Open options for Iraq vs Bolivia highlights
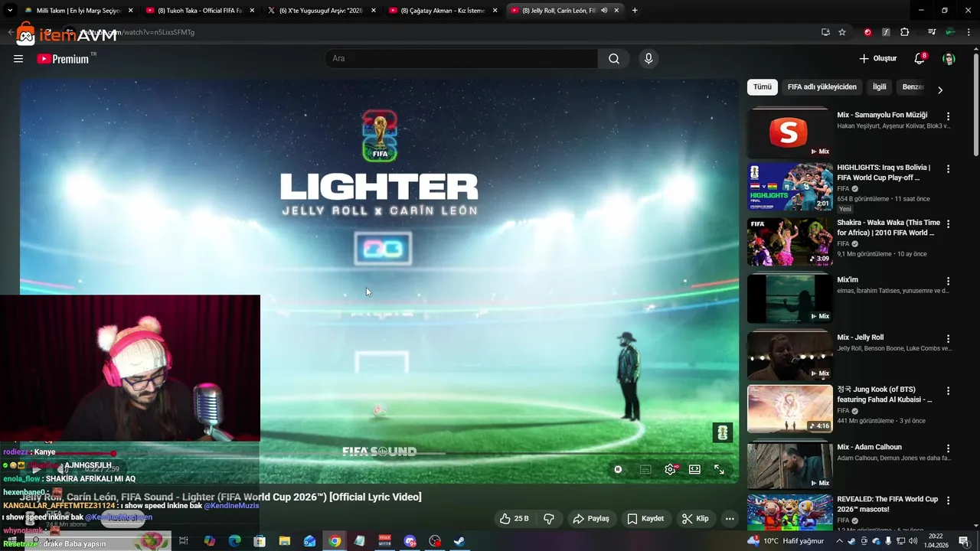Image resolution: width=980 pixels, height=551 pixels. [948, 169]
